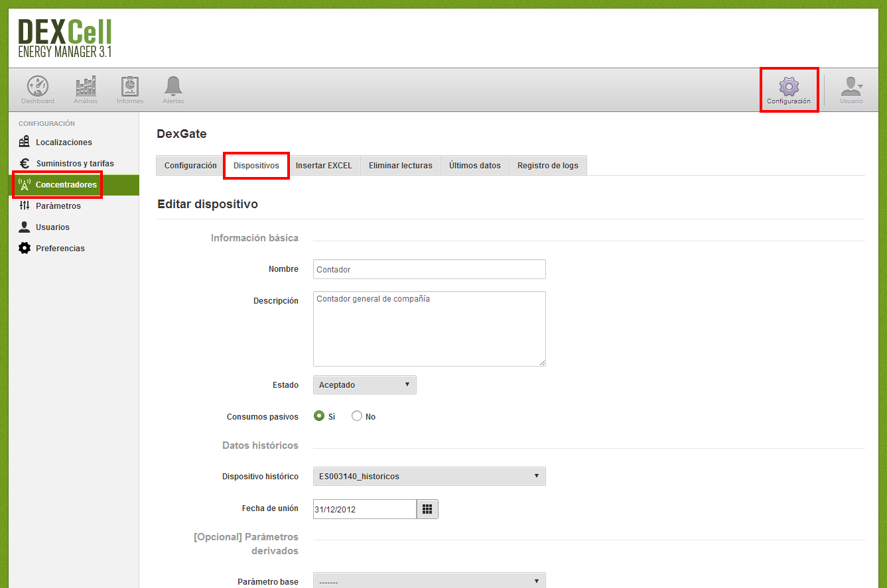Click the Dispositivo histórico label

[260, 477]
